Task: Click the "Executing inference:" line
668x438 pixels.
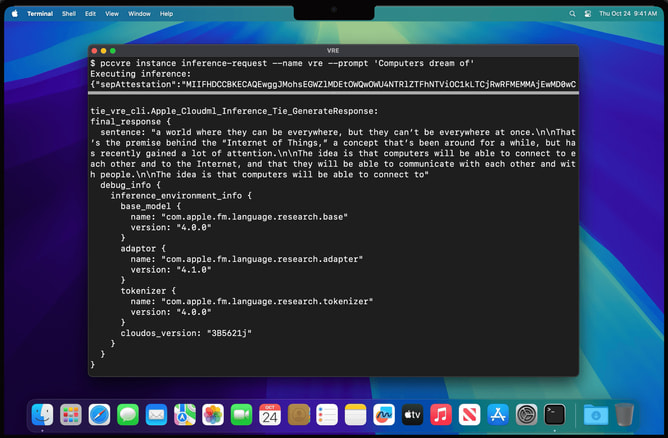Action: [141, 74]
